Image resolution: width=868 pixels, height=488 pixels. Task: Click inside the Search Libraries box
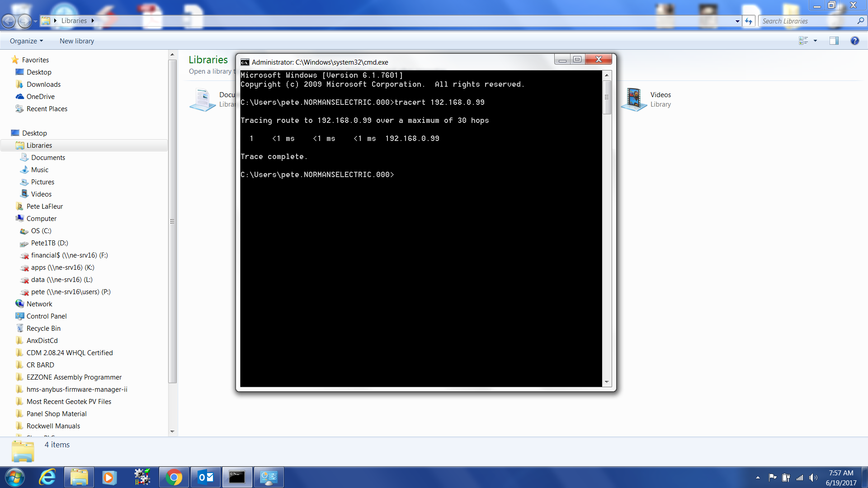click(x=809, y=21)
